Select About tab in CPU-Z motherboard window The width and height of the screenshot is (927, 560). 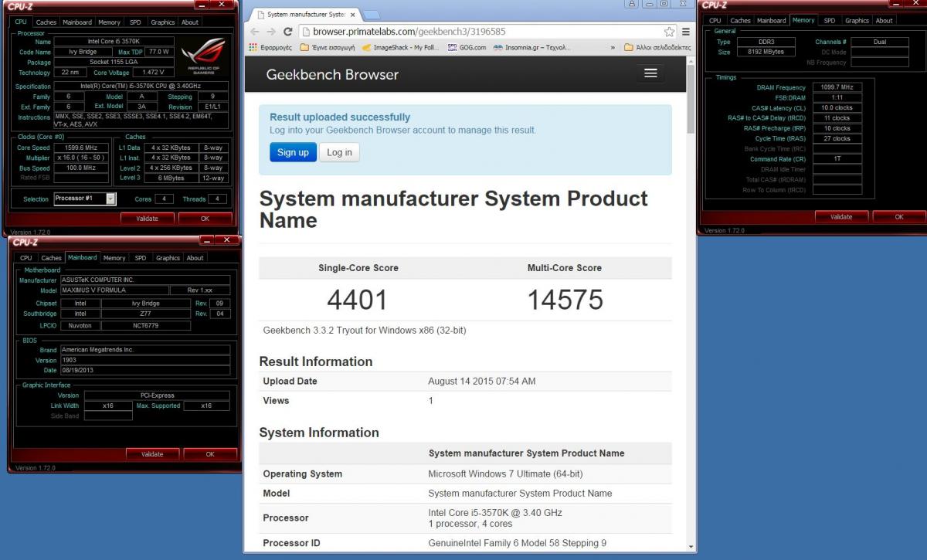click(x=195, y=258)
